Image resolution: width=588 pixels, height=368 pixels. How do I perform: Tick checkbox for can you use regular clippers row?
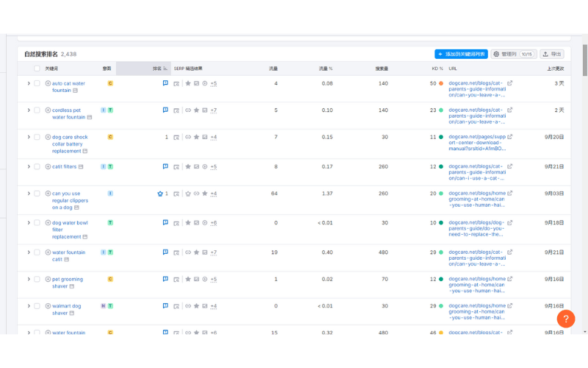tap(37, 194)
